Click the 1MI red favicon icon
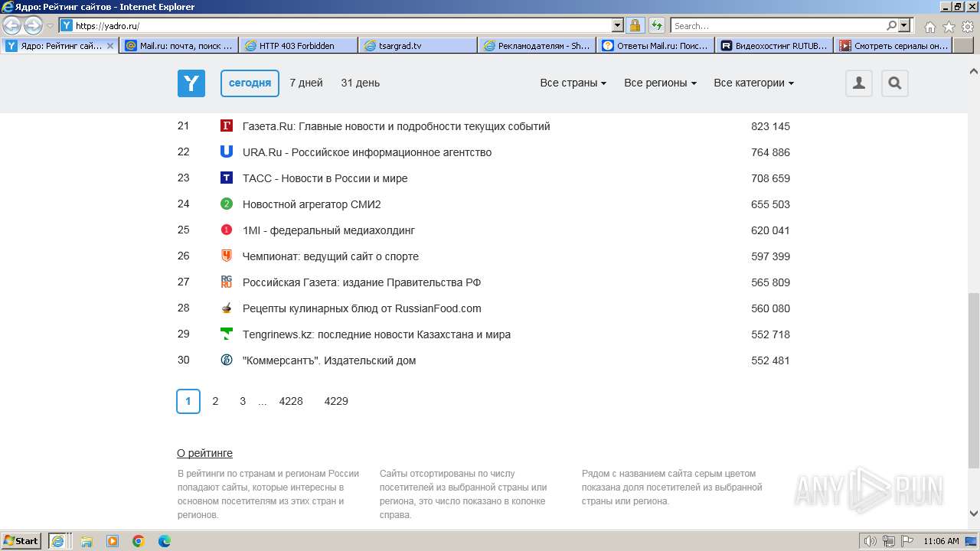Viewport: 980px width, 551px height. (227, 230)
